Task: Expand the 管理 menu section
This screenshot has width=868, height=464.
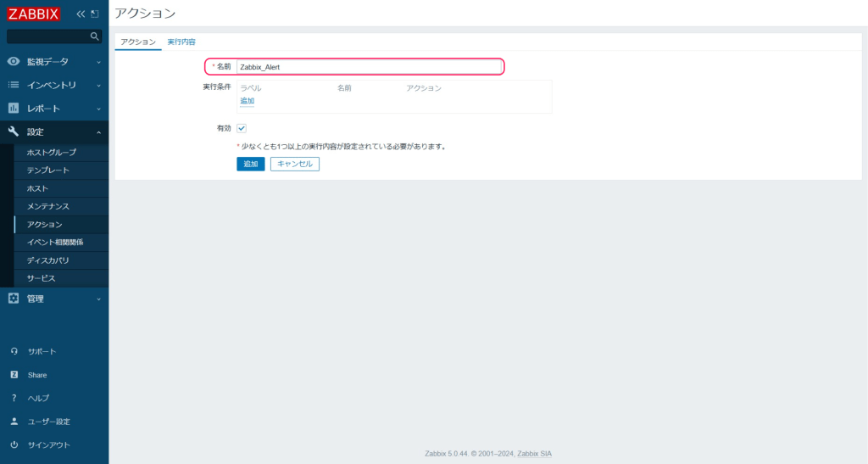Action: tap(54, 299)
